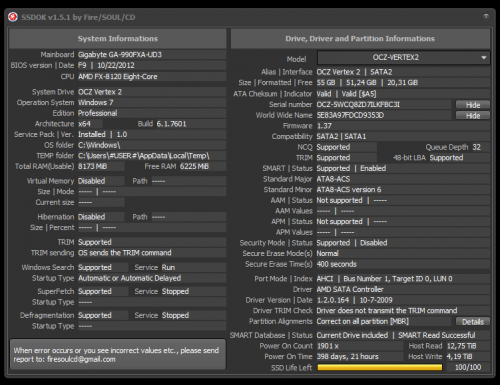500x385 pixels.
Task: Click Virtual Memory value Disabled
Action: 91,181
